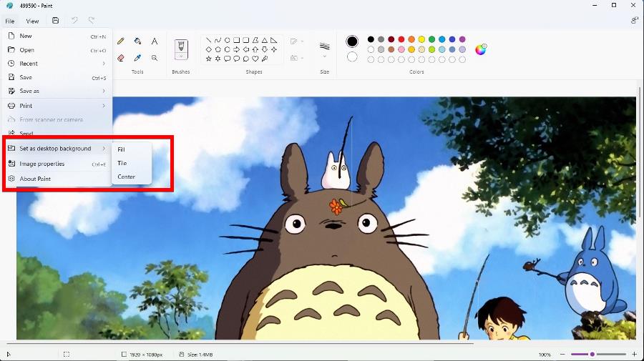The image size is (644, 361).
Task: Select the Text tool
Action: [x=155, y=41]
